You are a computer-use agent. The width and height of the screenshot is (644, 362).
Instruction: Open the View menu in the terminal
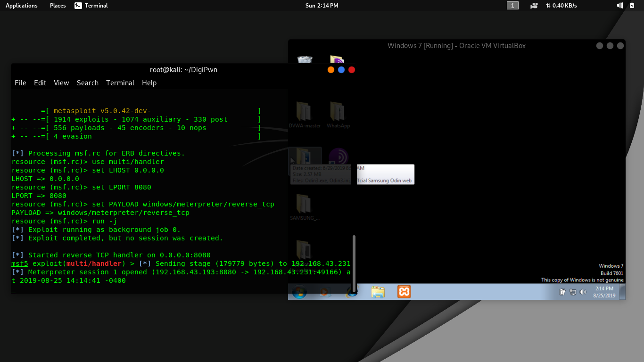(61, 83)
